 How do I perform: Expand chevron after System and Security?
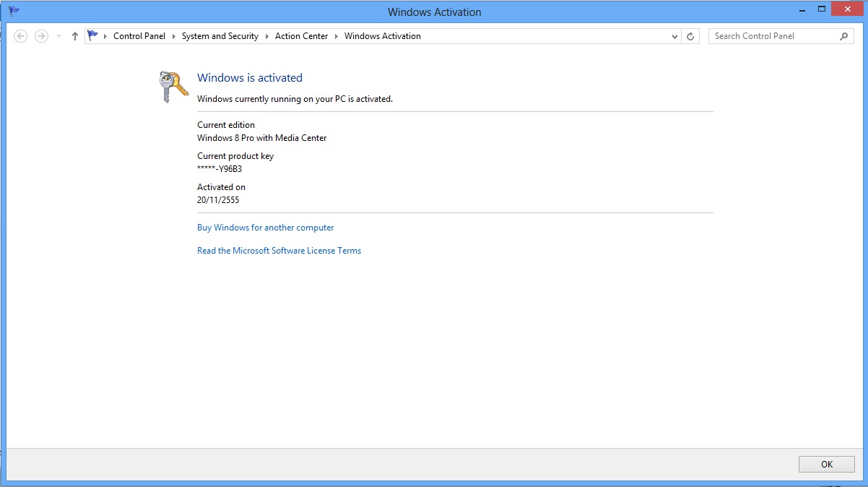tap(267, 36)
